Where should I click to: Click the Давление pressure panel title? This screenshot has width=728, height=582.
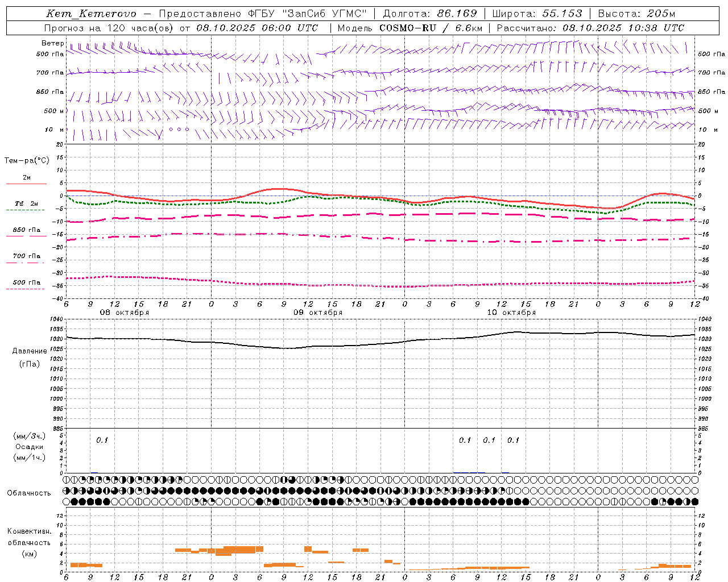coord(30,351)
